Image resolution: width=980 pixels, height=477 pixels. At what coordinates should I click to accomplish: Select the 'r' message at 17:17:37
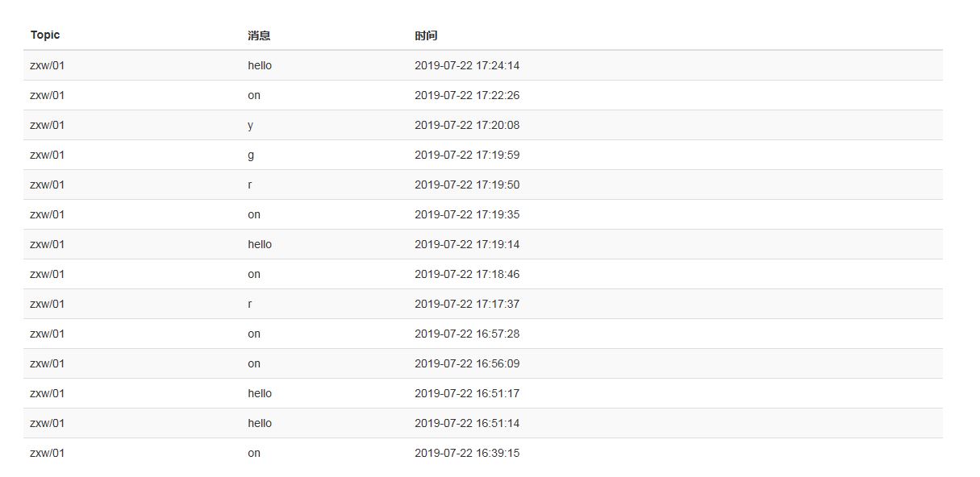tap(250, 304)
